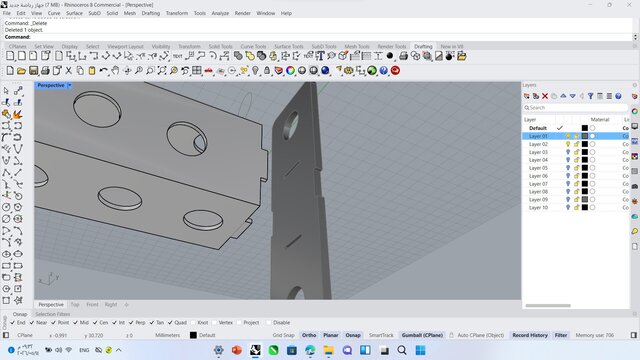The image size is (640, 360).
Task: Click Layer 09 gray color swatch
Action: pos(585,200)
